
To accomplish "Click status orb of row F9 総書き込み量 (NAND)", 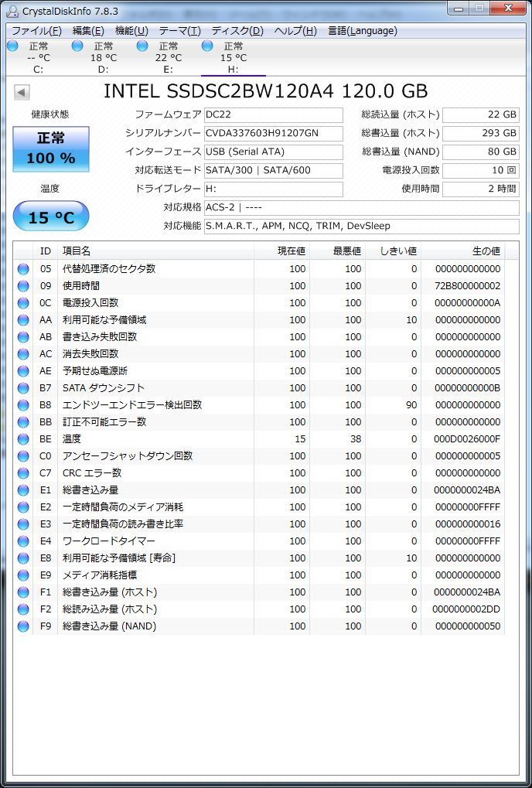I will 23,626.
